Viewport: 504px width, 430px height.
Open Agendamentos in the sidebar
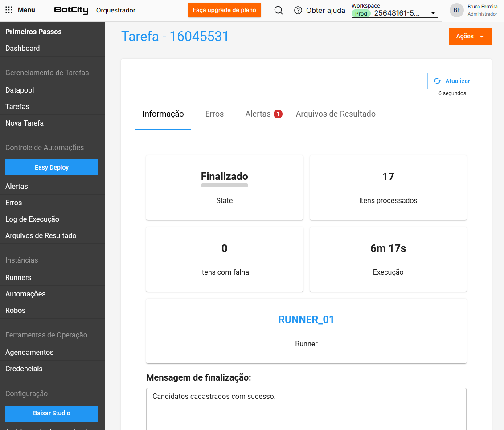point(29,352)
